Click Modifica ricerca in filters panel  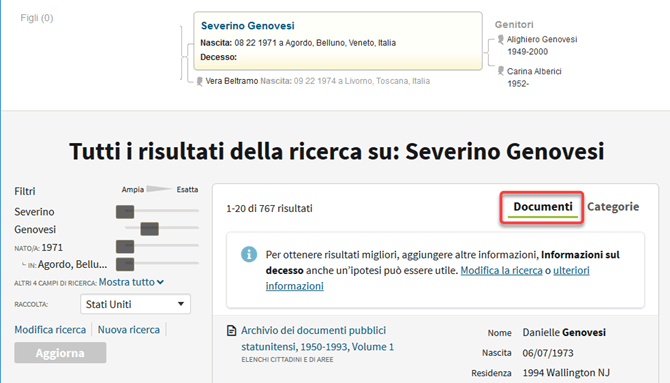[50, 330]
